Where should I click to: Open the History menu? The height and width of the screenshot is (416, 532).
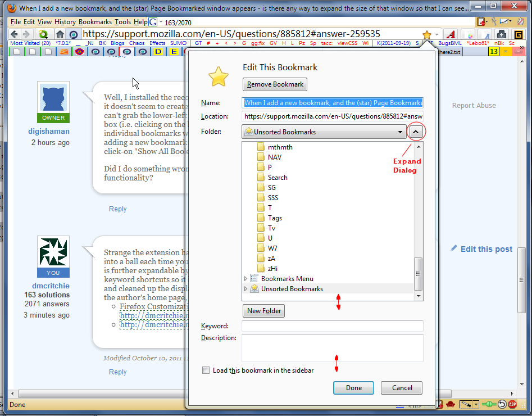pyautogui.click(x=65, y=22)
